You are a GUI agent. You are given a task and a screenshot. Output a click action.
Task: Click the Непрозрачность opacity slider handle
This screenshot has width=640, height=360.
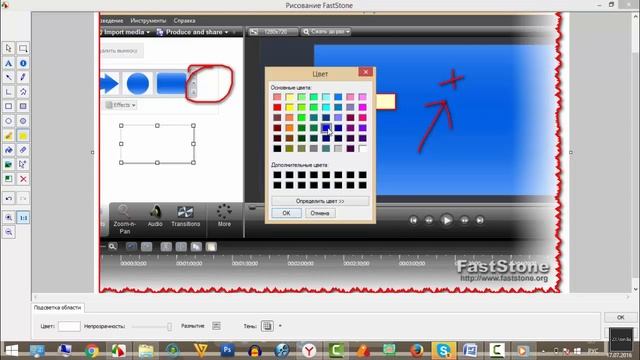coord(169,326)
